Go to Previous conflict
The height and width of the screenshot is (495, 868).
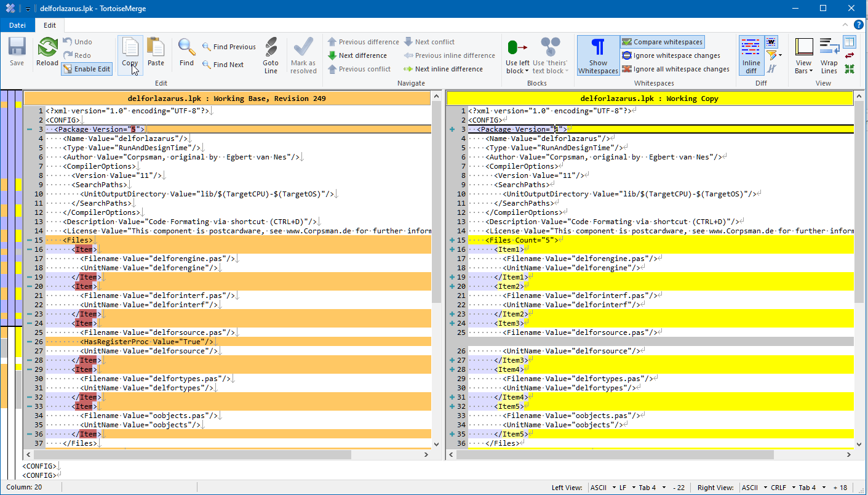click(x=359, y=69)
